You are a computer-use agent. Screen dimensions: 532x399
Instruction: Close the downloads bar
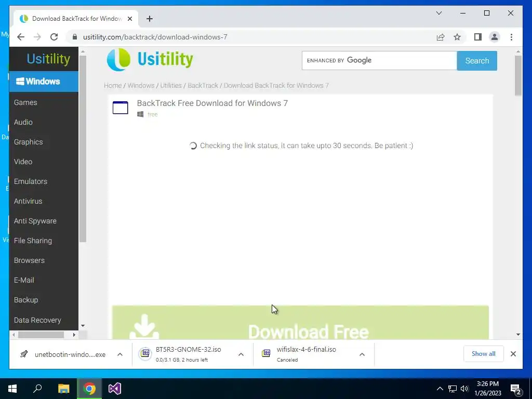[513, 354]
